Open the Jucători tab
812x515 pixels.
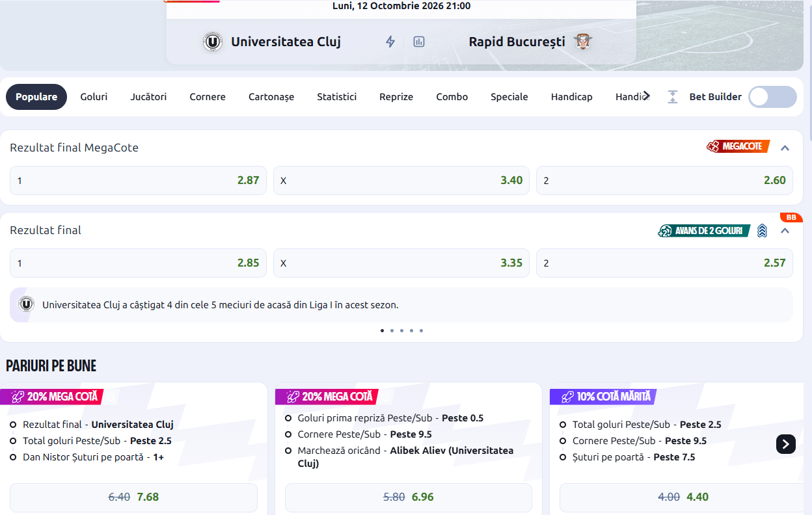tap(148, 97)
